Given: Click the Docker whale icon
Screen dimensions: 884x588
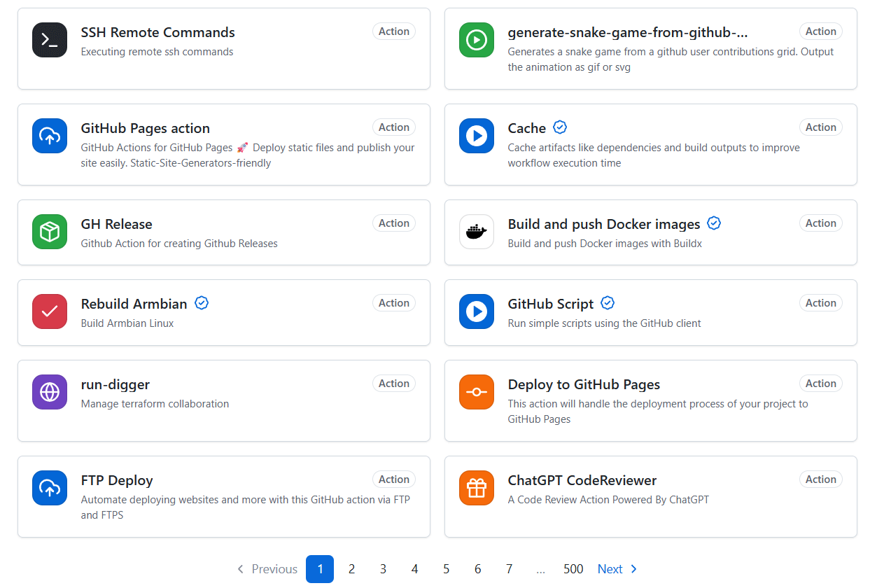Looking at the screenshot, I should 477,232.
